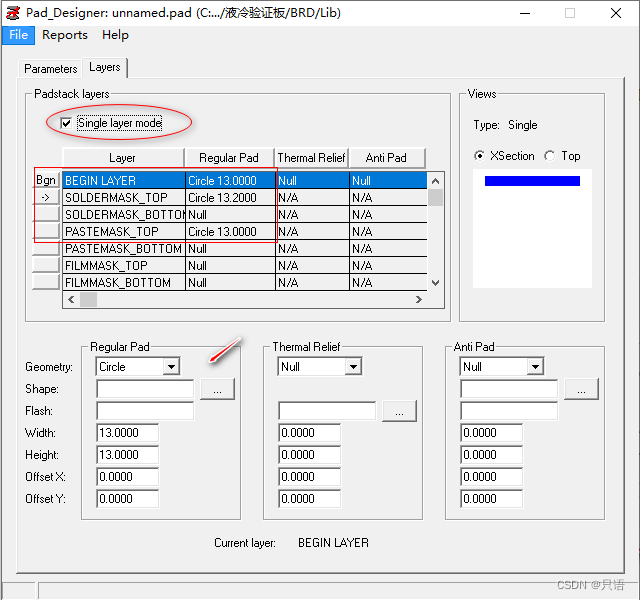The height and width of the screenshot is (600, 640).
Task: Select the Top view radio button
Action: point(549,156)
